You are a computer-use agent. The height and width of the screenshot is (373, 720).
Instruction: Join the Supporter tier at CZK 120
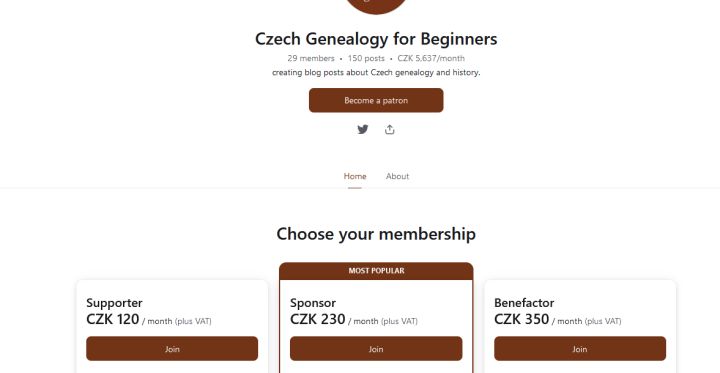(x=172, y=349)
